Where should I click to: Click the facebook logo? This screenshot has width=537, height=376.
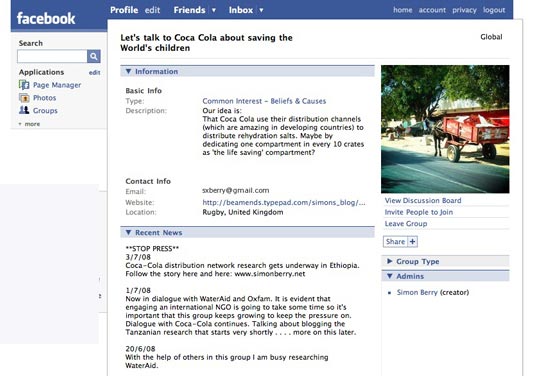point(46,18)
